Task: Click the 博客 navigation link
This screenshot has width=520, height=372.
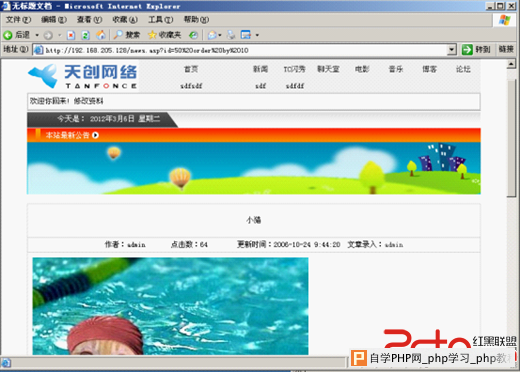Action: (x=429, y=69)
